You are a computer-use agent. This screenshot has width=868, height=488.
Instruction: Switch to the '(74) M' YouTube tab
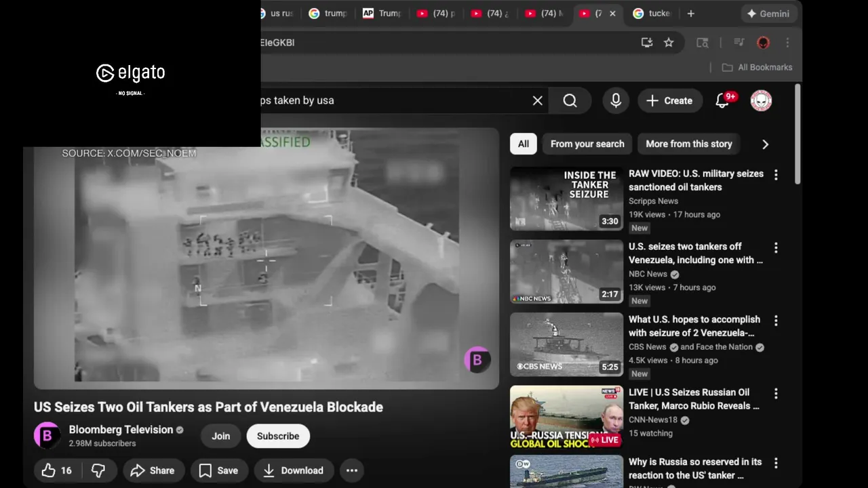pos(545,14)
